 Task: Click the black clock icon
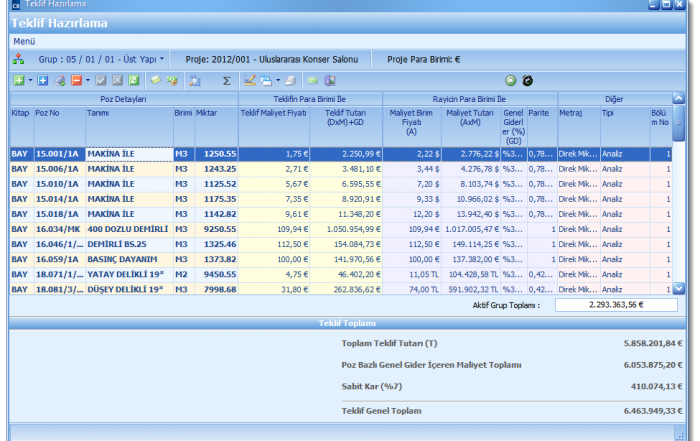point(527,80)
